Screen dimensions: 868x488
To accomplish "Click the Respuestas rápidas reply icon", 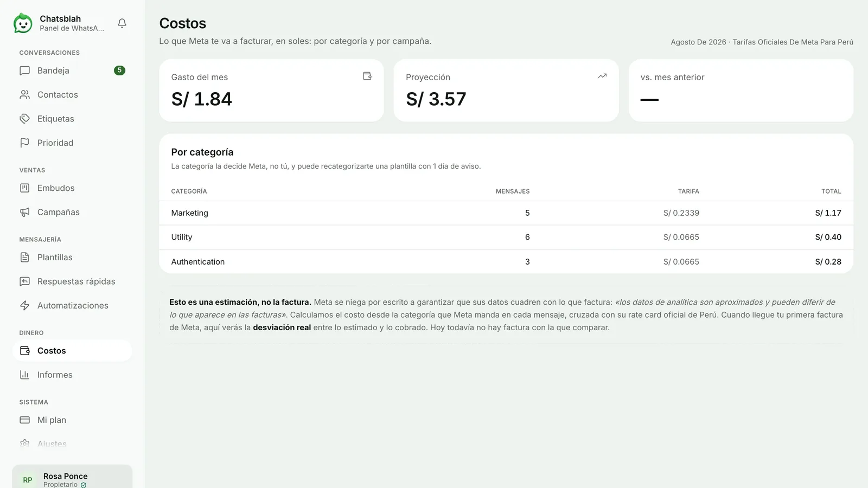I will pyautogui.click(x=25, y=281).
